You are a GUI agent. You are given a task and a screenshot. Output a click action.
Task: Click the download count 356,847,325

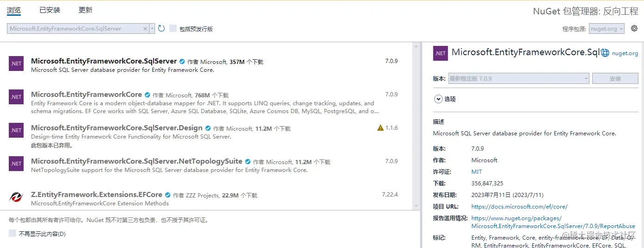(x=487, y=183)
